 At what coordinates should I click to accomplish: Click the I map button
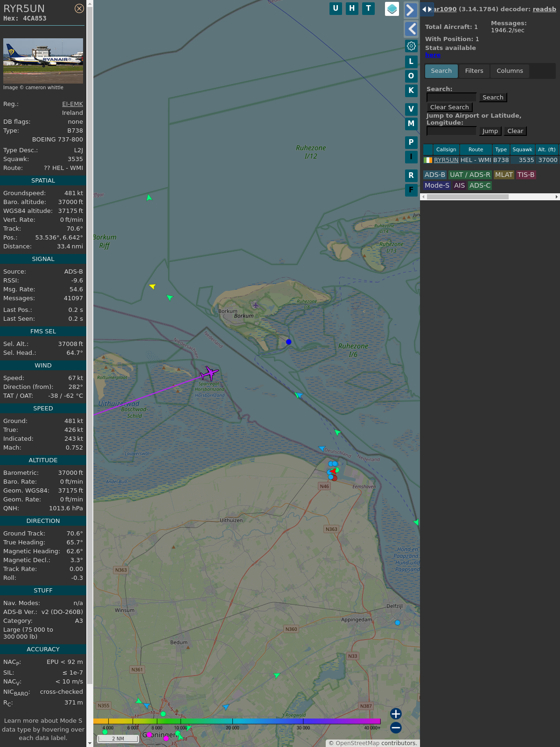click(411, 156)
